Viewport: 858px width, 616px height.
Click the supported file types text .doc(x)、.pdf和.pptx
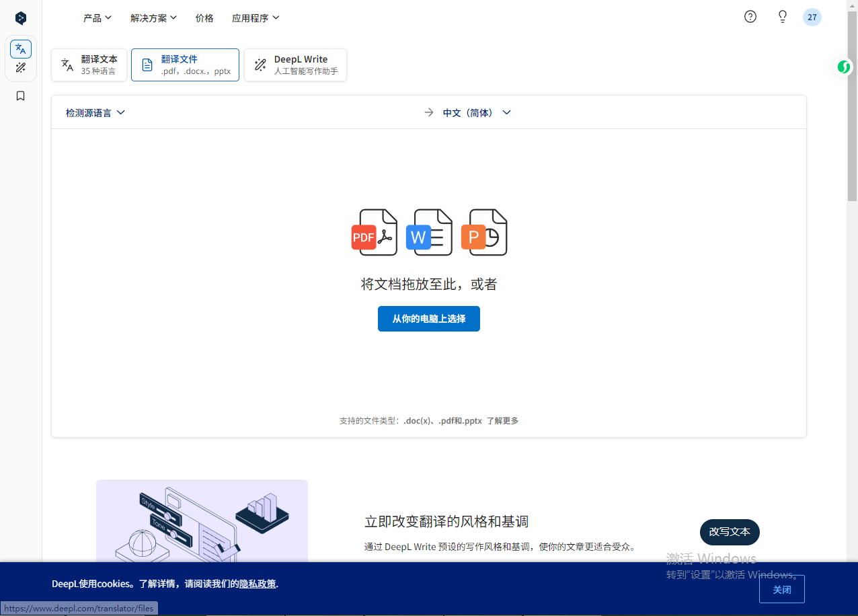442,421
